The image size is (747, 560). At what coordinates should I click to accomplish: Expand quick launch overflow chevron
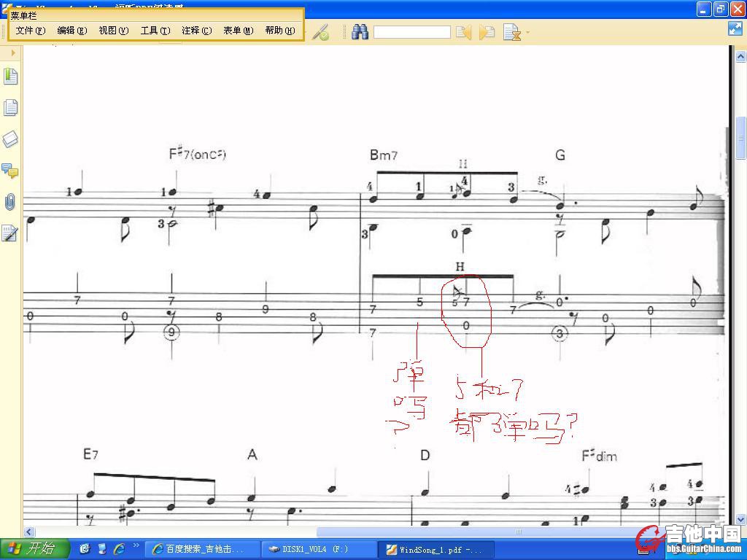[x=136, y=545]
